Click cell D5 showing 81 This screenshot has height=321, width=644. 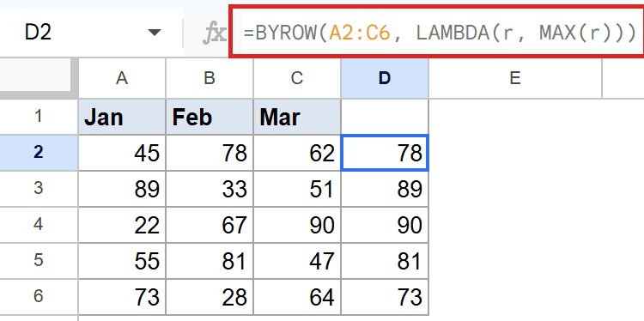385,261
